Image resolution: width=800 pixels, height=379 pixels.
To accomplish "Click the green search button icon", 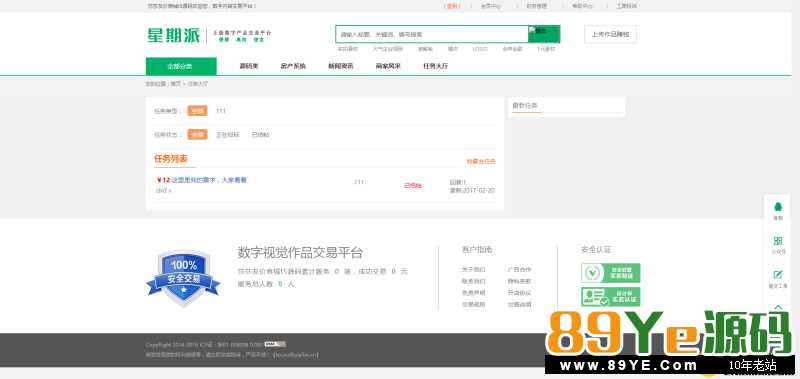I will 544,34.
